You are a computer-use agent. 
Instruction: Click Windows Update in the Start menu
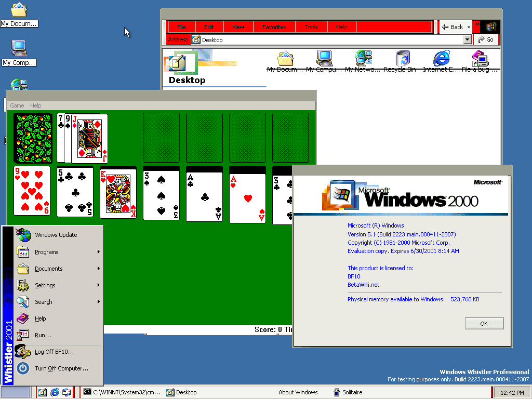[x=58, y=235]
